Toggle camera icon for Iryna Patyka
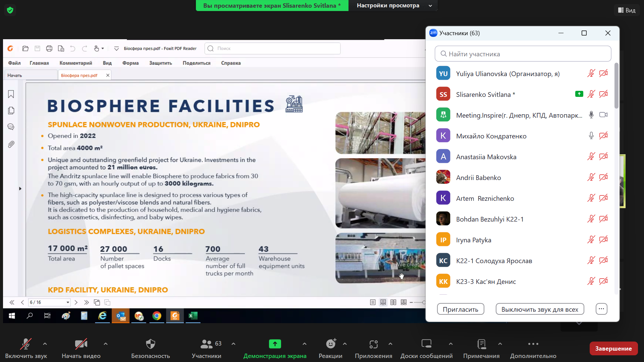 click(603, 240)
